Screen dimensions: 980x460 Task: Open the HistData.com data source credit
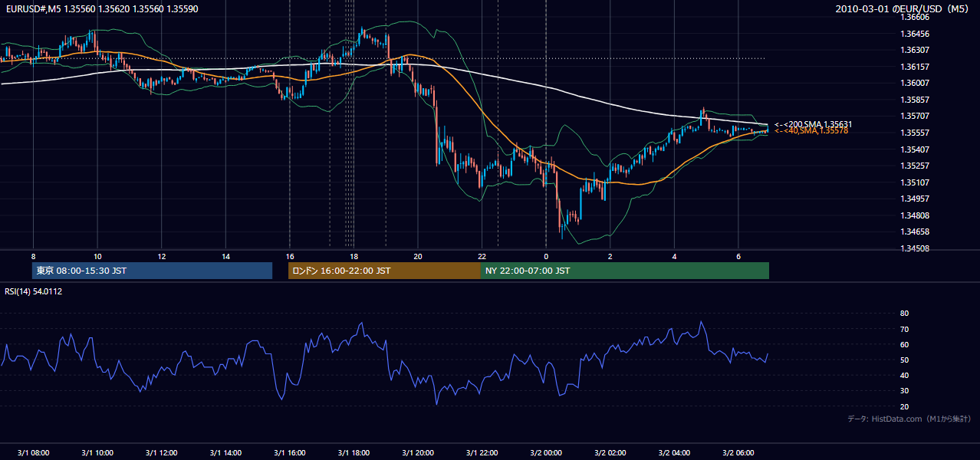coord(909,419)
